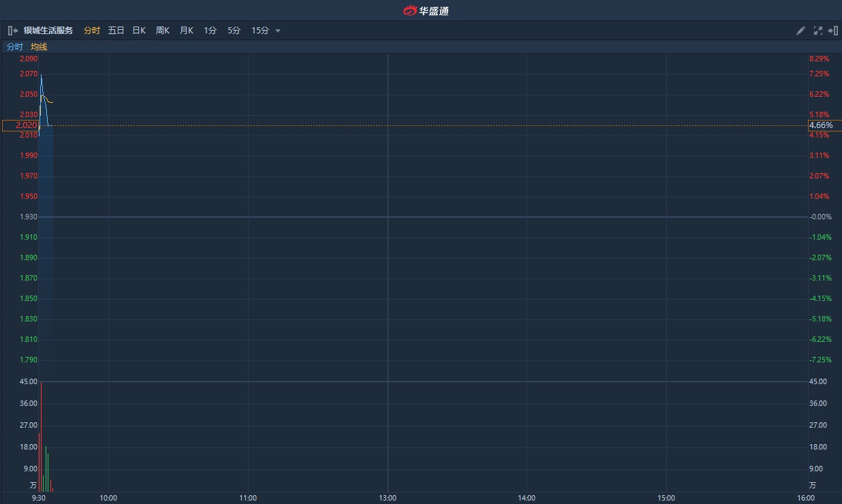Choose the 5分 five-minute interval

[x=234, y=31]
